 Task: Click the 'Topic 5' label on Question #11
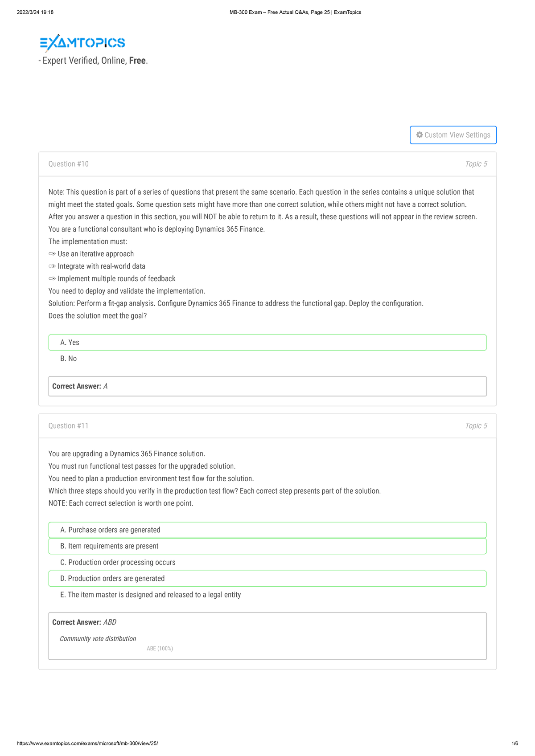(476, 425)
